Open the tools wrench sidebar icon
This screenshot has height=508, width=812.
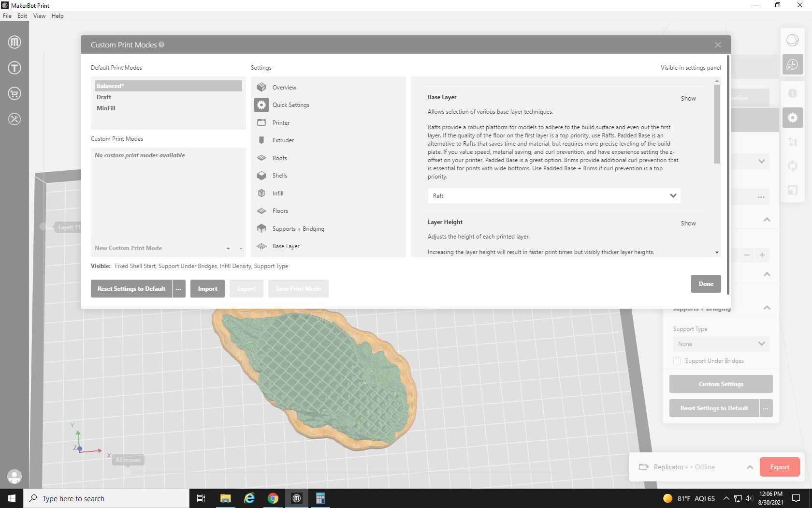click(14, 119)
